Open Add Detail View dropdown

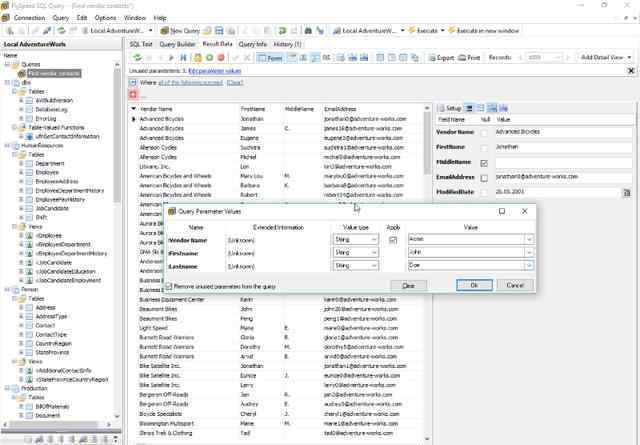tap(606, 58)
